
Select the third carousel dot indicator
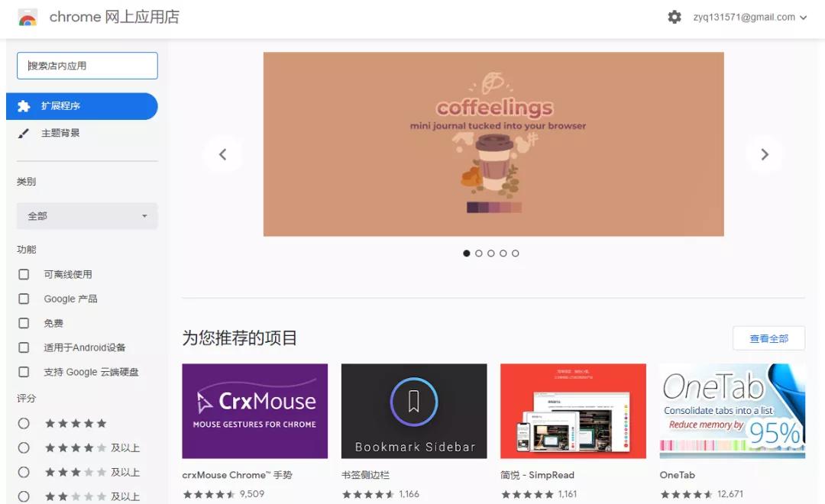(491, 253)
